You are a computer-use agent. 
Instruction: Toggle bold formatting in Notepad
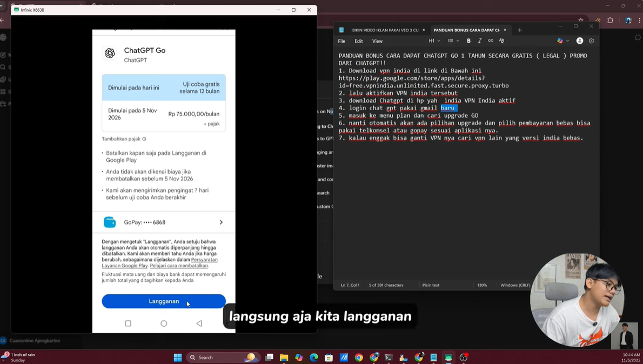(468, 41)
